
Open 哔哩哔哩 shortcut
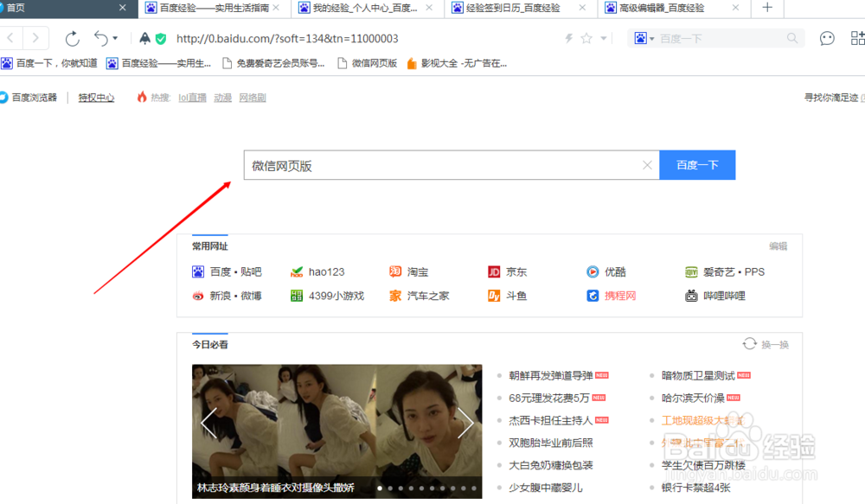pyautogui.click(x=715, y=297)
